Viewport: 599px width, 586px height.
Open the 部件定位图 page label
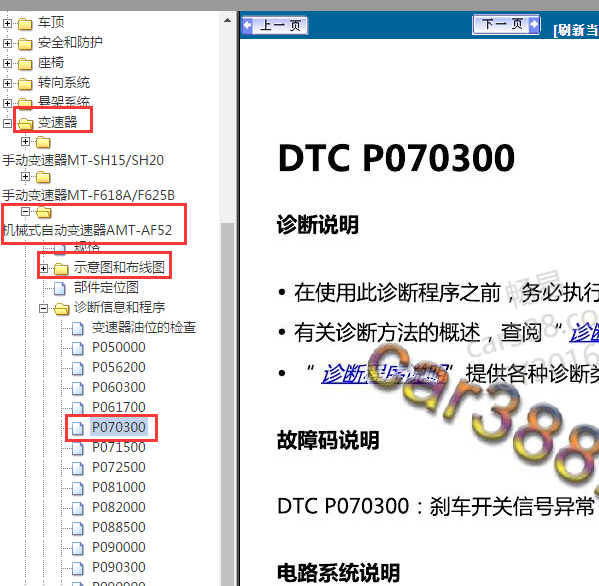pyautogui.click(x=106, y=287)
